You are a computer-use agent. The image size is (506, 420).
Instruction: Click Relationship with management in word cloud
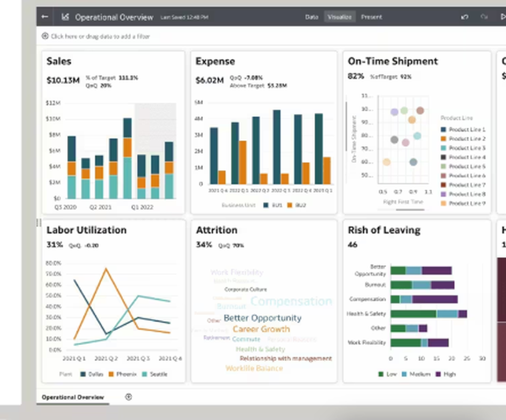(285, 358)
